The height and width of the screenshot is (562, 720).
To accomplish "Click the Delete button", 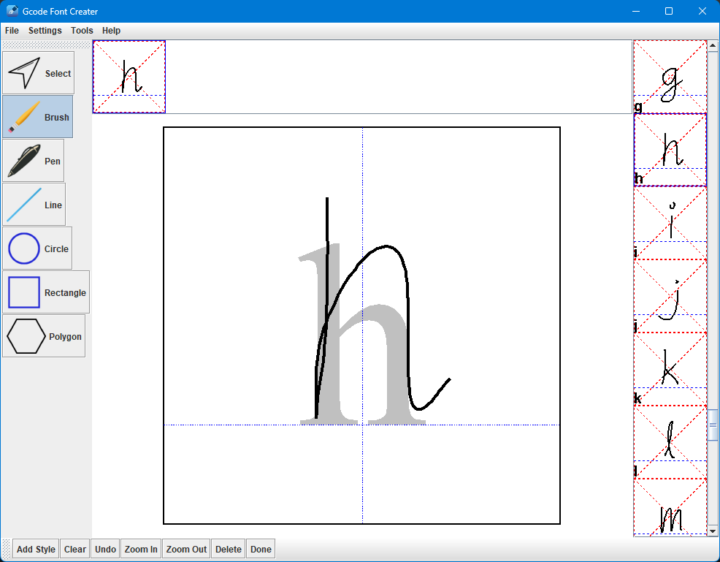I will coord(228,549).
